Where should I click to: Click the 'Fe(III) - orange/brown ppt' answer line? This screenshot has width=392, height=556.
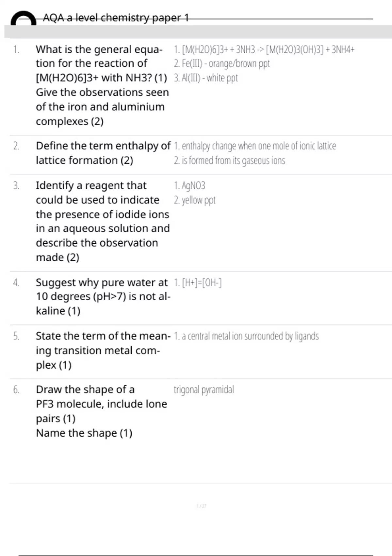(x=222, y=63)
